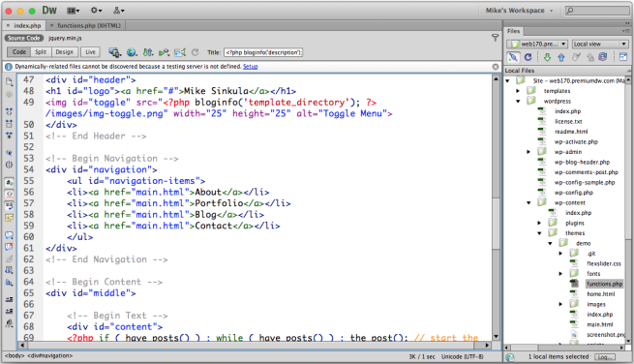Open the Files panel options menu

tap(625, 31)
